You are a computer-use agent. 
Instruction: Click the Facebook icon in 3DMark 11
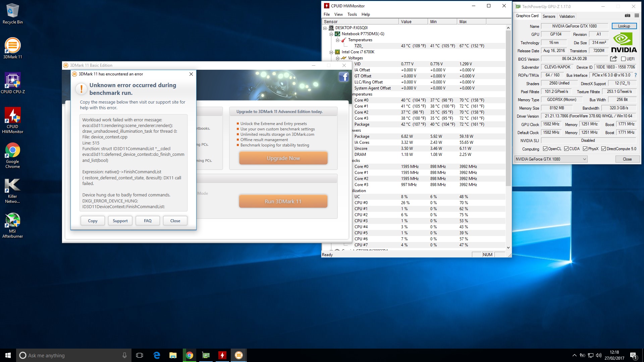click(x=343, y=77)
